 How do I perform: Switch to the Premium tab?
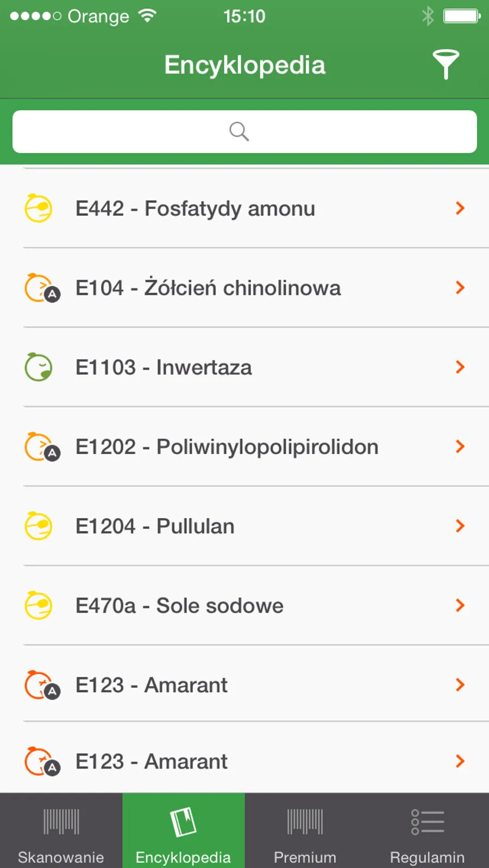[x=305, y=831]
